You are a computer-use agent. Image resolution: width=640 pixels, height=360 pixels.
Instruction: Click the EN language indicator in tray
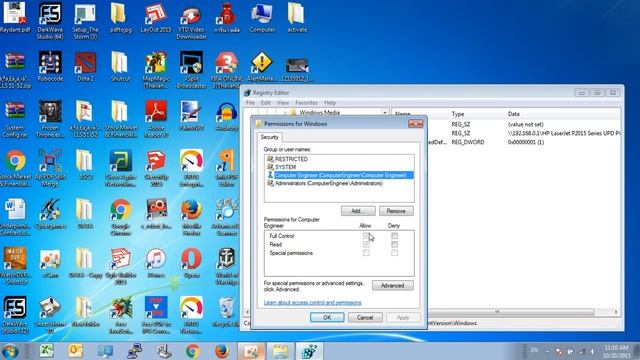(534, 350)
